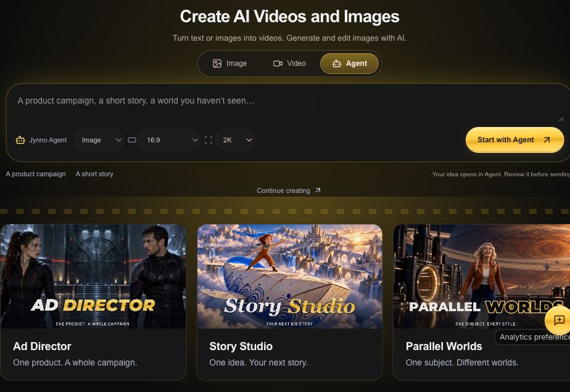This screenshot has width=570, height=392.
Task: Click the Jynno Agent label
Action: pyautogui.click(x=48, y=141)
